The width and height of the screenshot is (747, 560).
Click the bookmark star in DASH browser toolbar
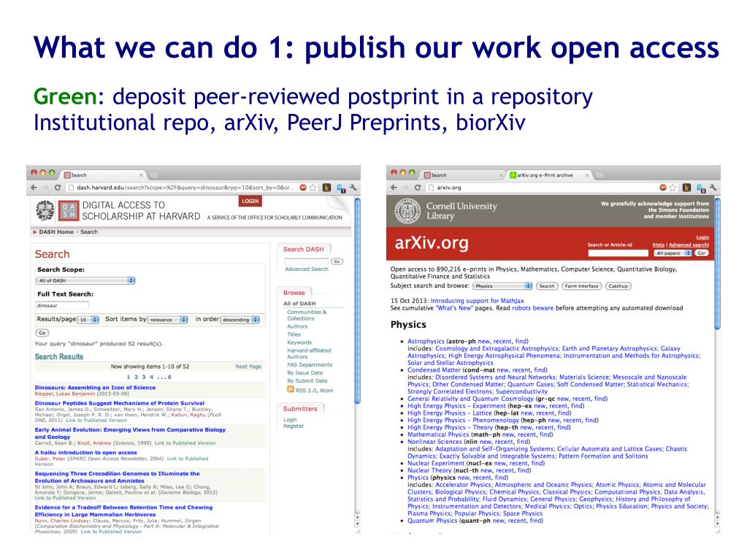point(313,188)
